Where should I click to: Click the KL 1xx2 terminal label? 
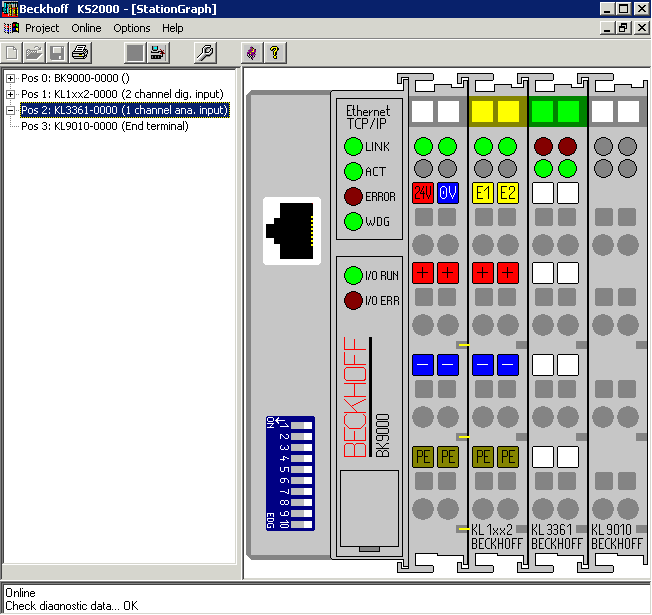[x=492, y=530]
